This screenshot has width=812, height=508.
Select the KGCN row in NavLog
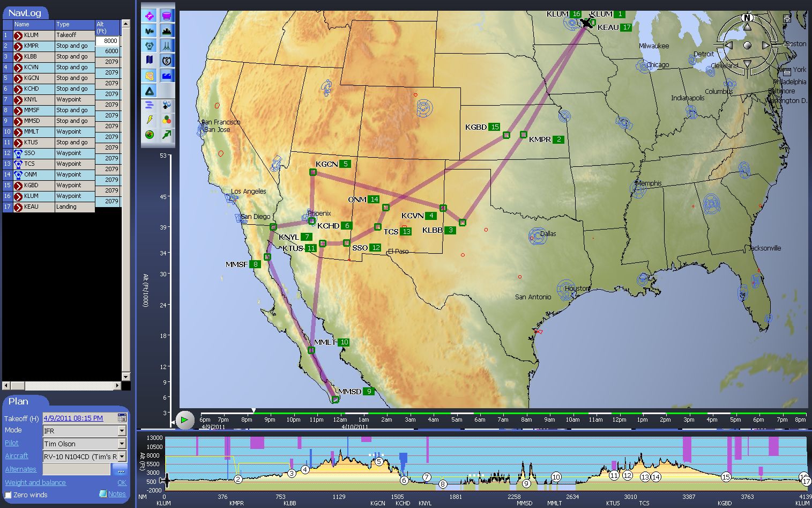pyautogui.click(x=49, y=78)
